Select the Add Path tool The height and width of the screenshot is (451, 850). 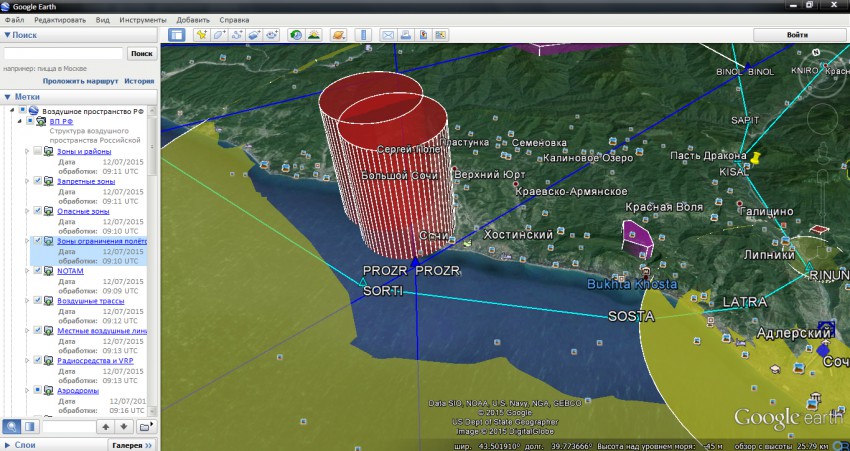237,35
